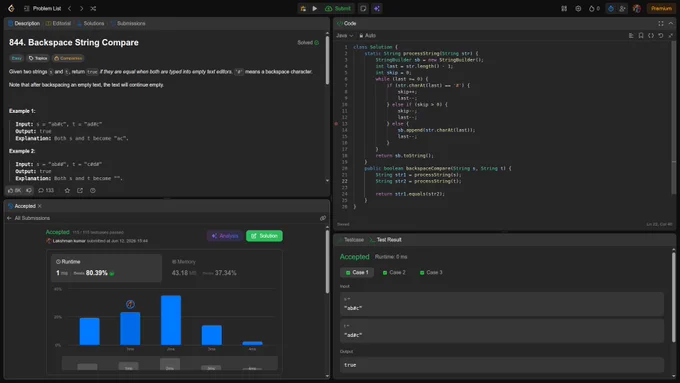
Task: Click the format code icon
Action: pyautogui.click(x=631, y=36)
